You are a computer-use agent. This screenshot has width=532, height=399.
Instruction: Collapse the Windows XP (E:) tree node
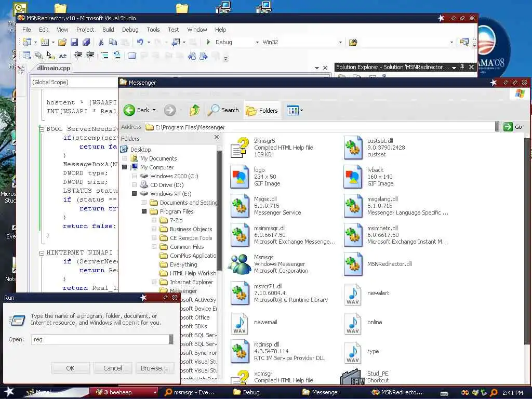click(135, 194)
